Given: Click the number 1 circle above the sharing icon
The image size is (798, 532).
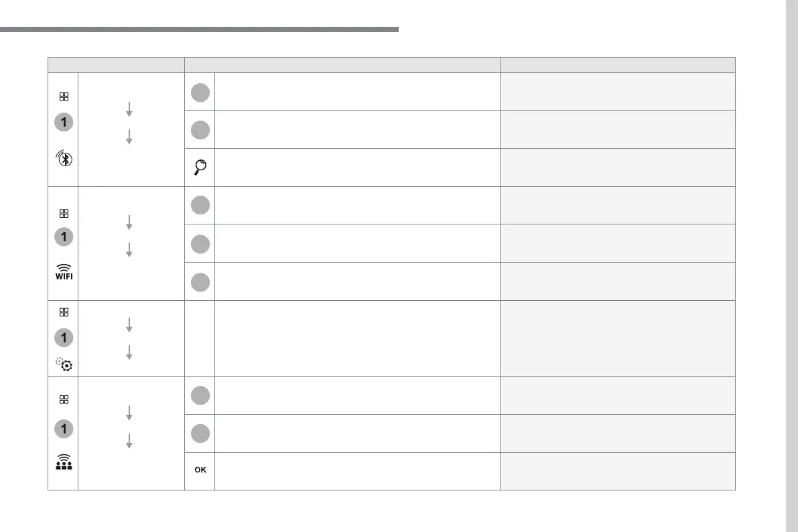Looking at the screenshot, I should point(64,428).
